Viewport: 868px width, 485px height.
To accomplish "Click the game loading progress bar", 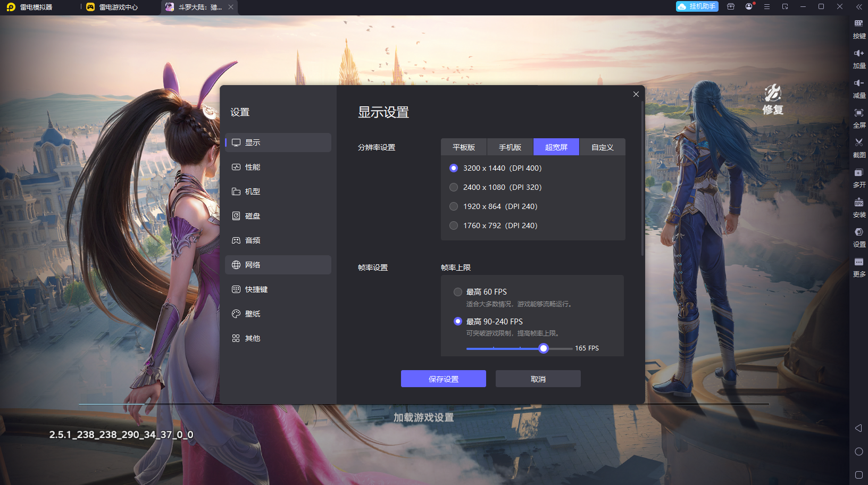I will coord(424,404).
